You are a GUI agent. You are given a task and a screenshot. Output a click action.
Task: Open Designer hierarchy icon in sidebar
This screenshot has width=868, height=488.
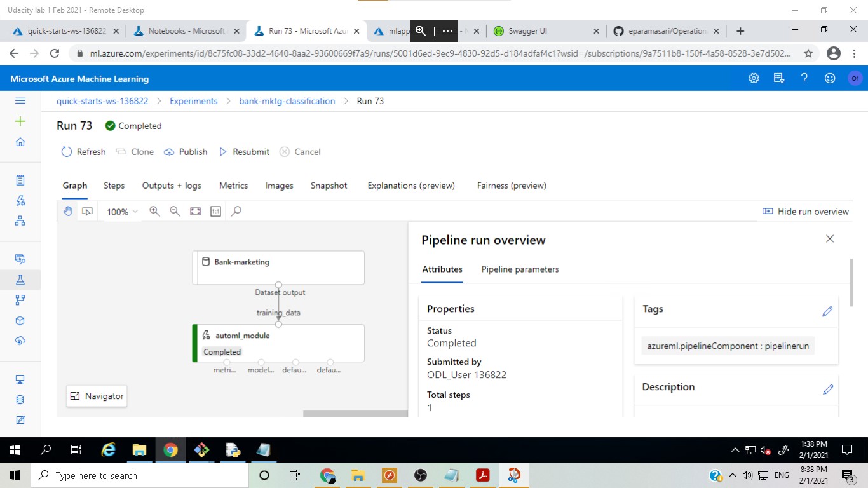pyautogui.click(x=20, y=220)
